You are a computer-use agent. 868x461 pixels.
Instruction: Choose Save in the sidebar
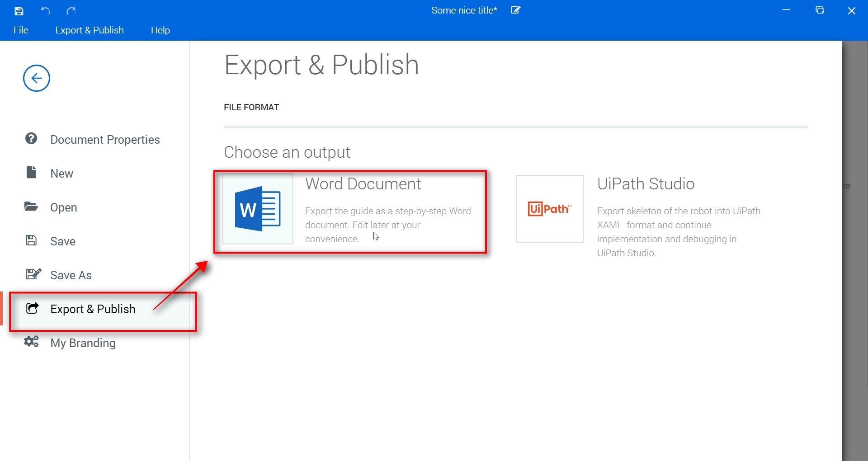pos(63,241)
